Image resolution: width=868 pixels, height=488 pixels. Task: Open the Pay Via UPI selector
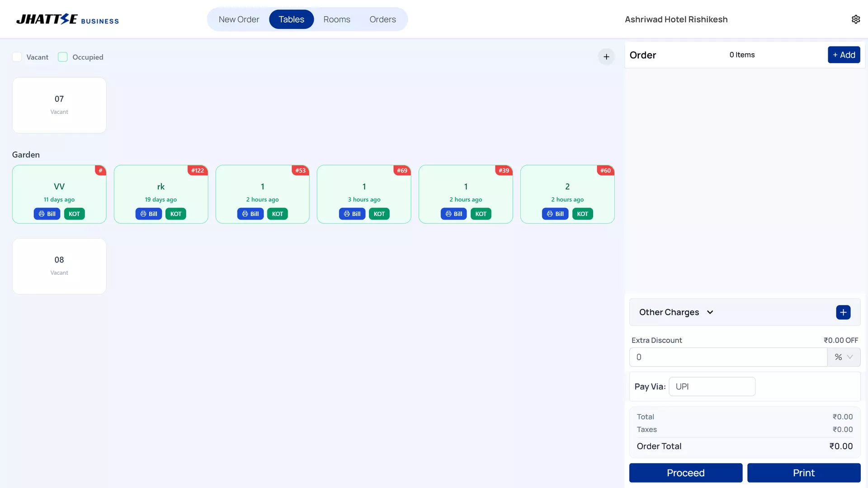tap(712, 387)
